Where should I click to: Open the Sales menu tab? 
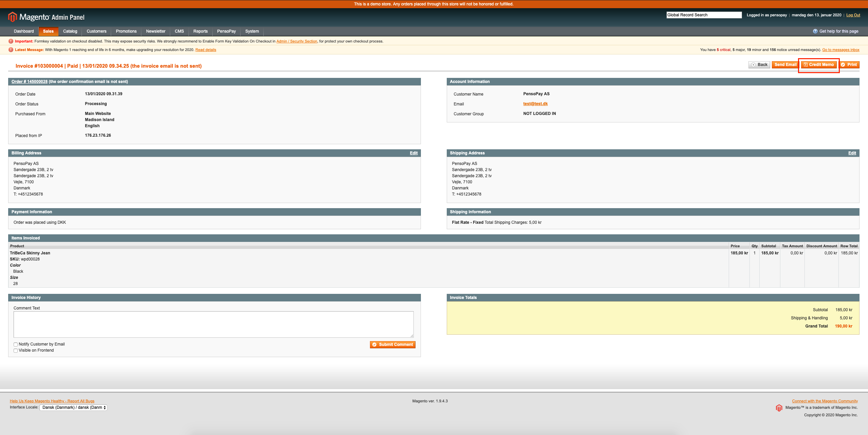pos(49,31)
